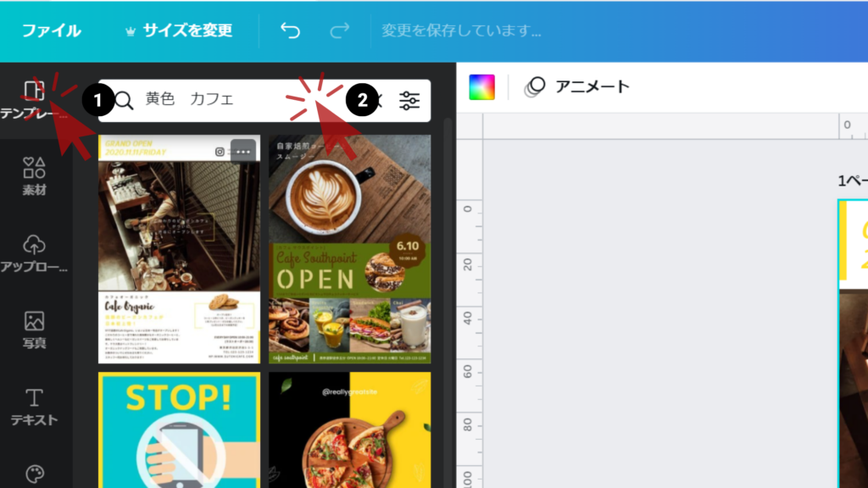
Task: Open the 写真 photos tab
Action: click(x=34, y=330)
